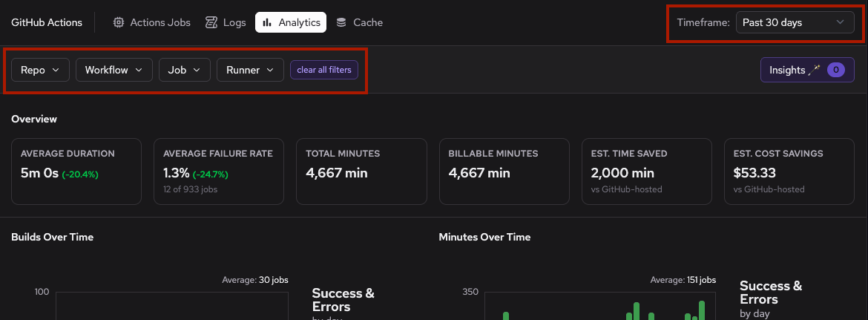
Task: Click the Est. Cost Savings card
Action: (x=789, y=172)
